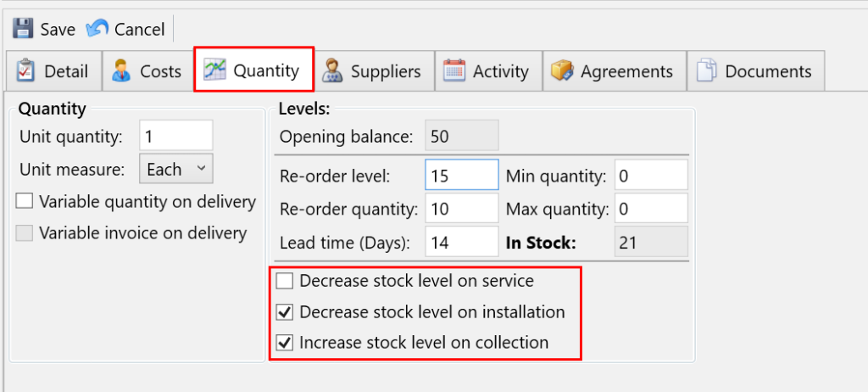Image resolution: width=868 pixels, height=392 pixels.
Task: Open the Detail tab clipboard icon
Action: click(26, 71)
